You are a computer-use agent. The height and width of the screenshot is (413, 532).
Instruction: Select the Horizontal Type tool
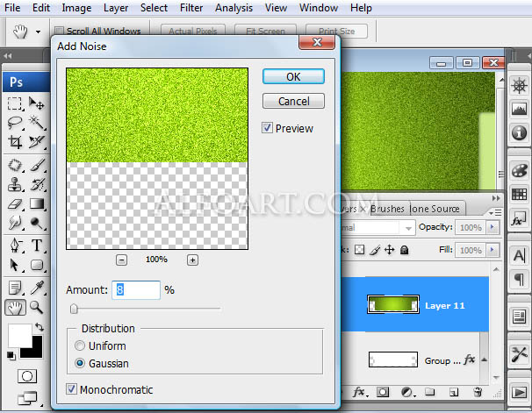(x=36, y=246)
